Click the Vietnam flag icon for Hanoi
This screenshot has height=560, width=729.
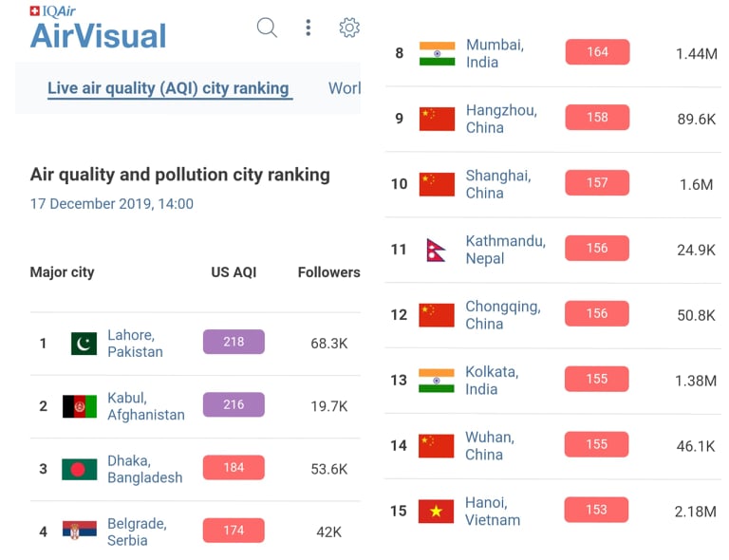click(436, 512)
